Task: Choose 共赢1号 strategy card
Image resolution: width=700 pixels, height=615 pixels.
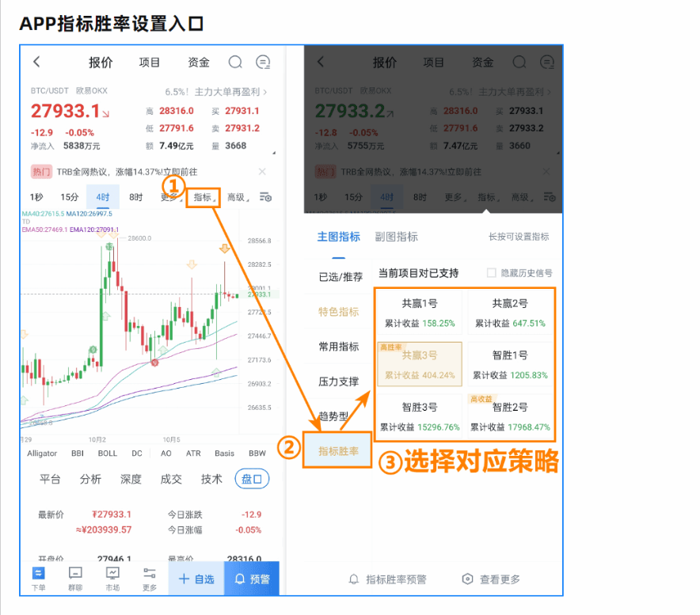Action: click(420, 313)
